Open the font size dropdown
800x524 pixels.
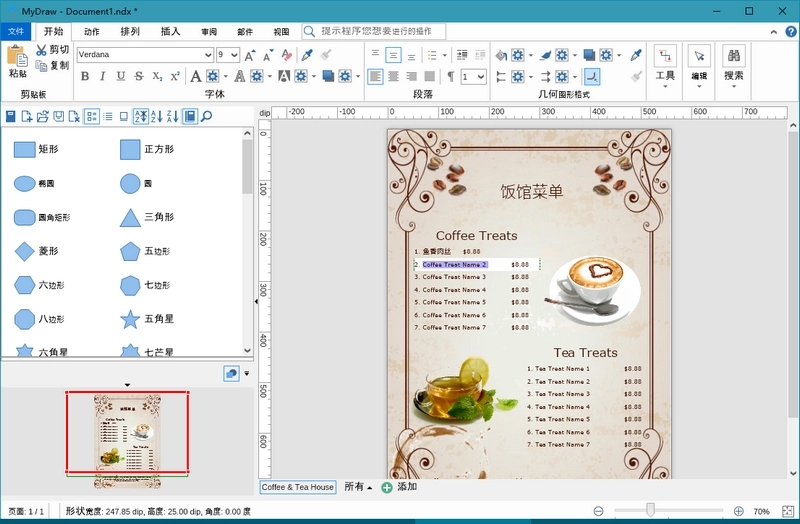(x=234, y=55)
